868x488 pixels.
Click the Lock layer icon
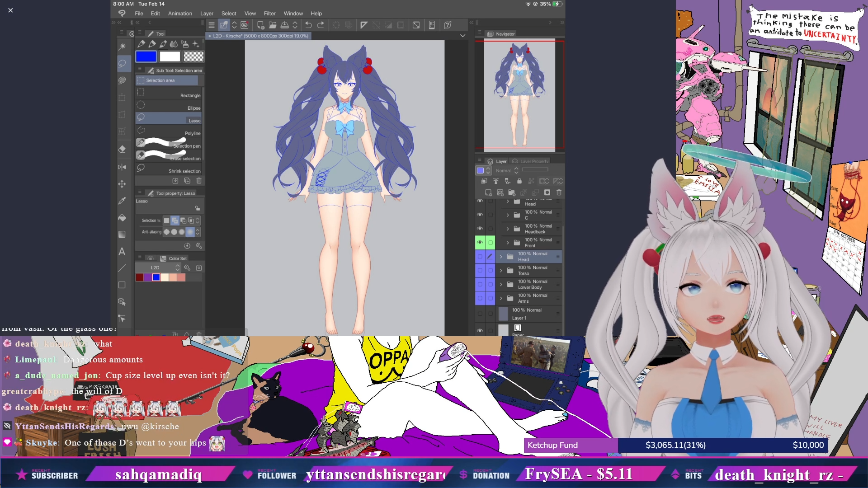[x=519, y=181]
